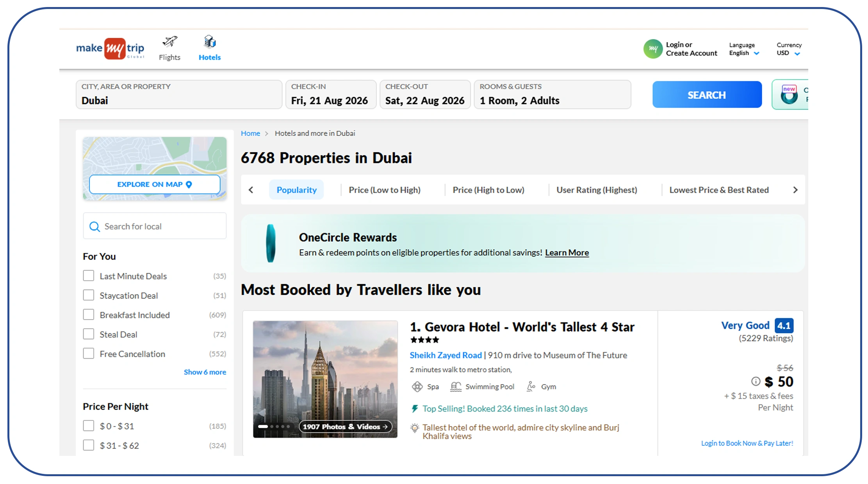Screen dimensions: 868x484
Task: Click the (5229 Ratings) text
Action: [766, 338]
